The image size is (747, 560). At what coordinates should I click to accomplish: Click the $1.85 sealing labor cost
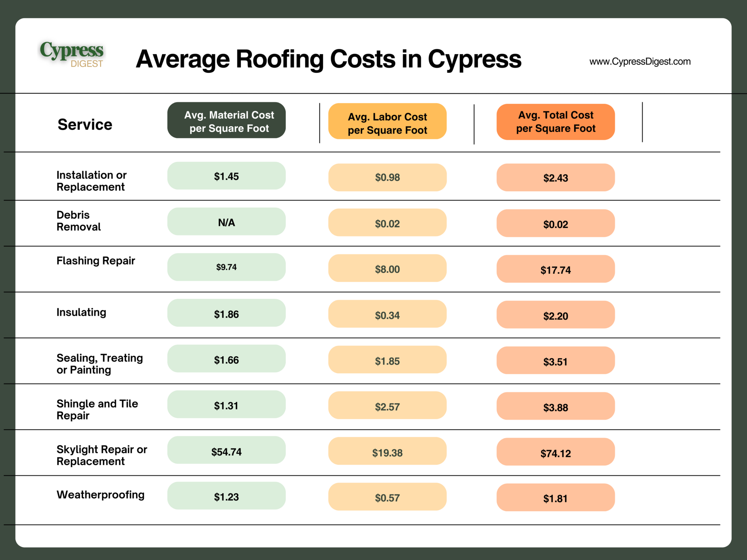pos(387,360)
